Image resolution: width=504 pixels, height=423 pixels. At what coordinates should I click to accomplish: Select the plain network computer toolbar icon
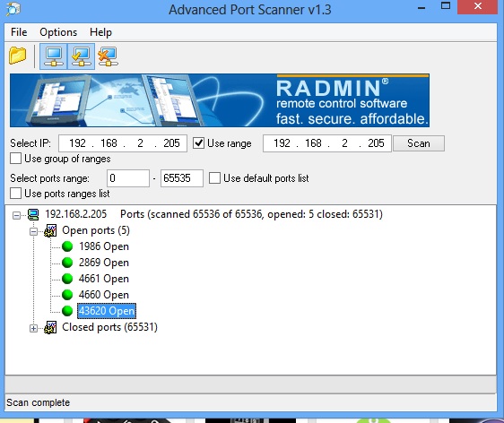tap(54, 56)
